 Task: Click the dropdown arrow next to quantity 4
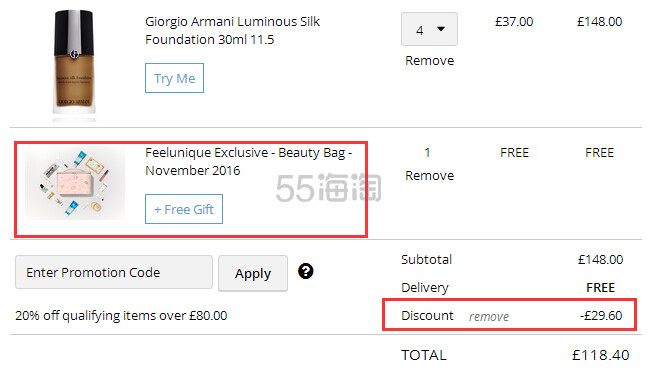(441, 29)
